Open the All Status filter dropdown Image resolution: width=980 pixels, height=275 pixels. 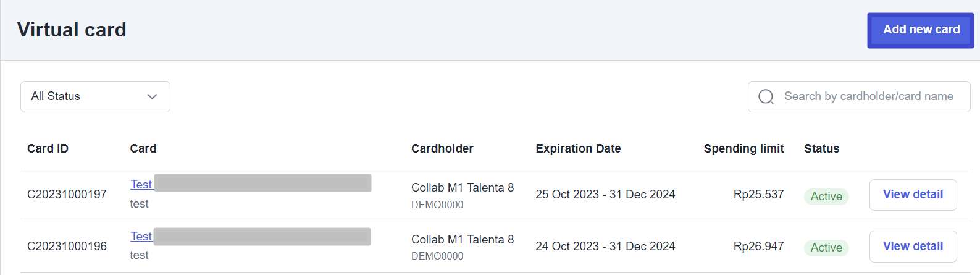tap(95, 97)
